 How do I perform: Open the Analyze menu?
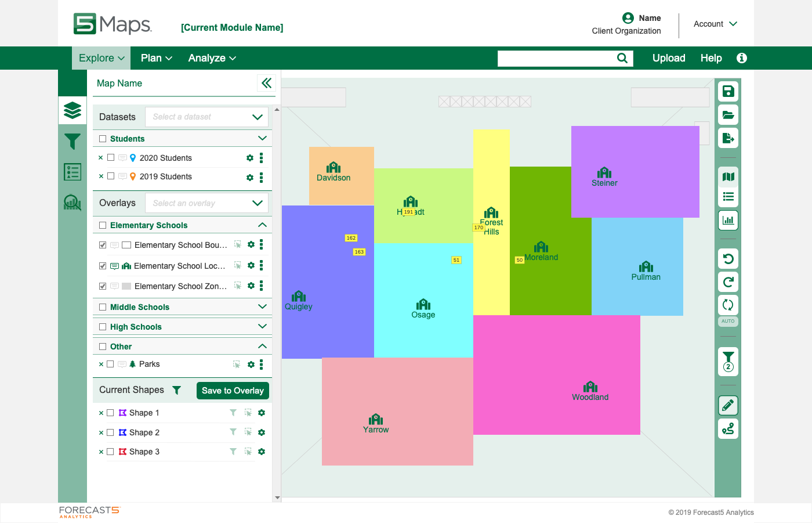pos(212,58)
